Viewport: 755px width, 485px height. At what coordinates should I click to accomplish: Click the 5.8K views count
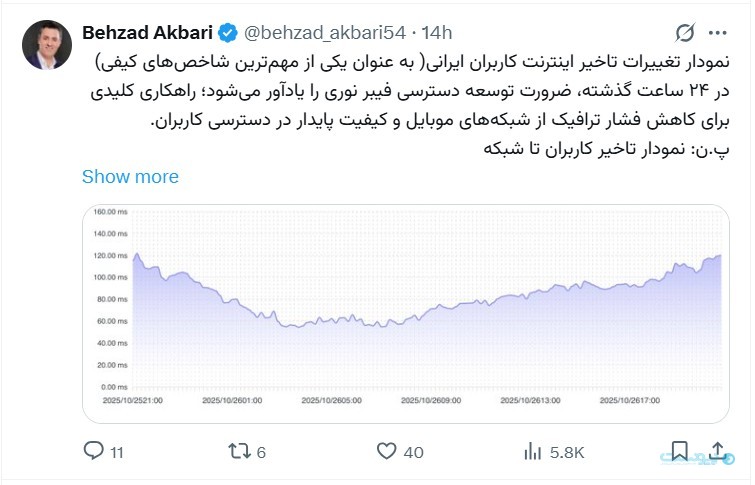(567, 452)
